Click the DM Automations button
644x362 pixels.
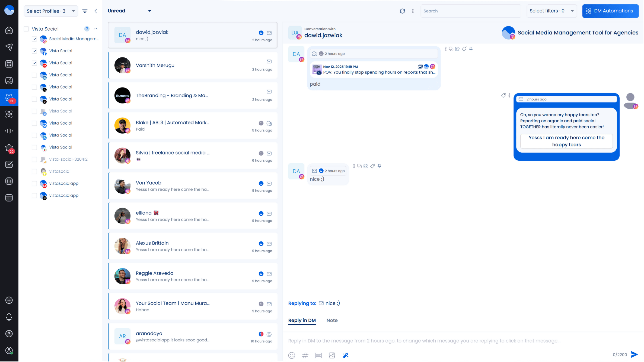pos(610,11)
